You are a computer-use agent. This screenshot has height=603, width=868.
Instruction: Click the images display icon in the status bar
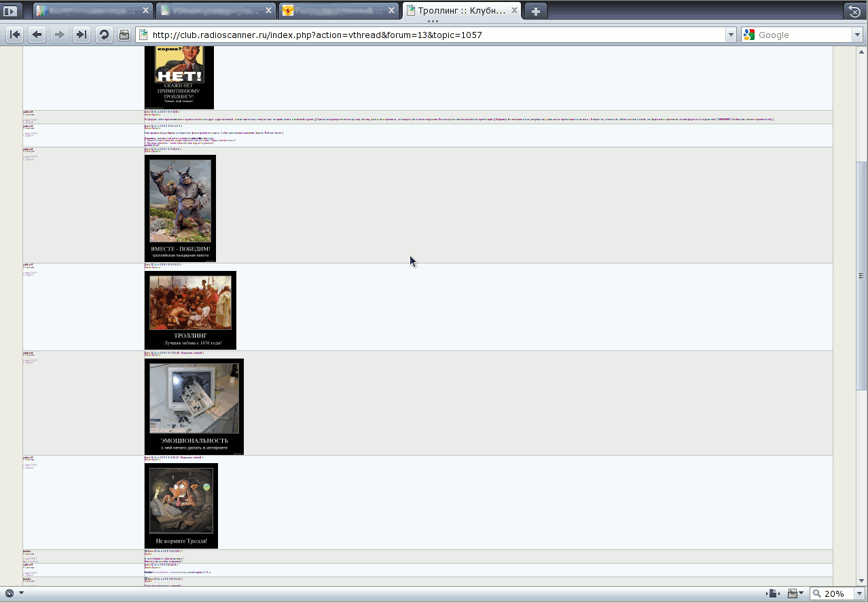coord(792,593)
